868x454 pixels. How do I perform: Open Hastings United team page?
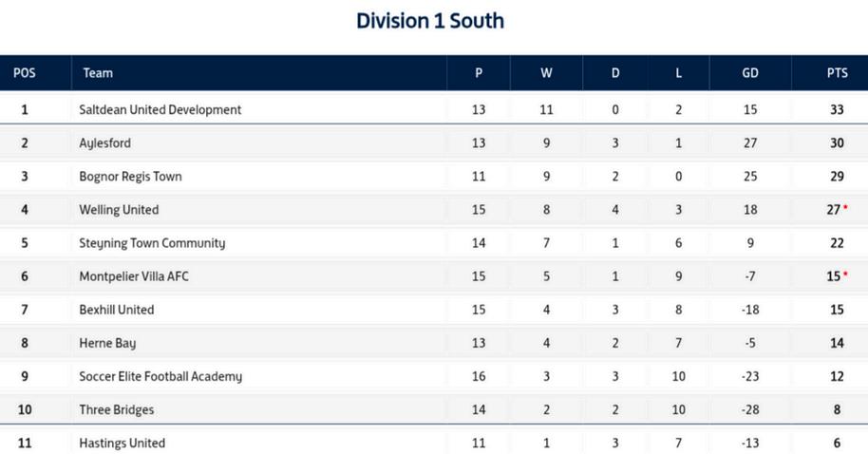123,443
